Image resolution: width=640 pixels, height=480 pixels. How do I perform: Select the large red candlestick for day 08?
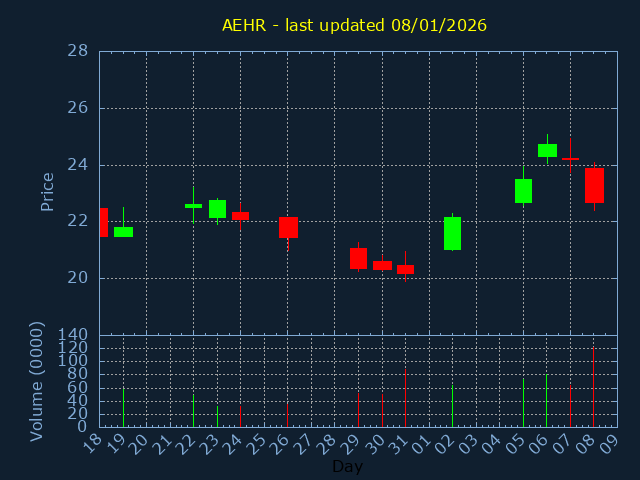(594, 185)
